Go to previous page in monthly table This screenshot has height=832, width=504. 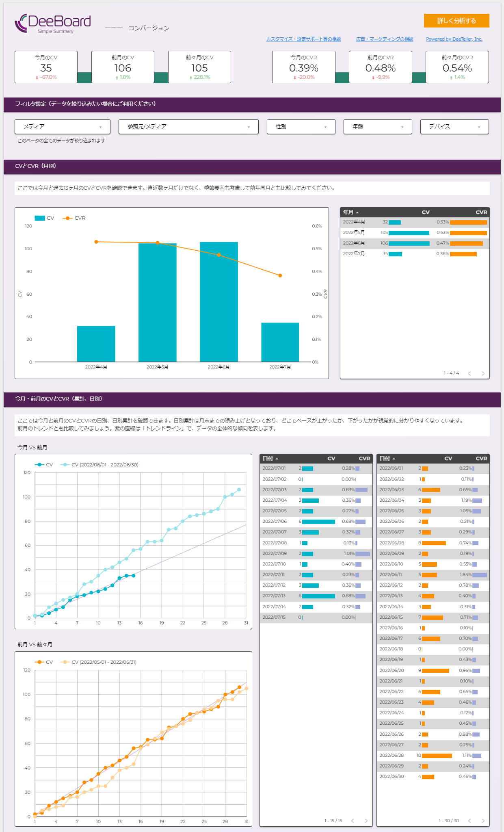click(469, 373)
